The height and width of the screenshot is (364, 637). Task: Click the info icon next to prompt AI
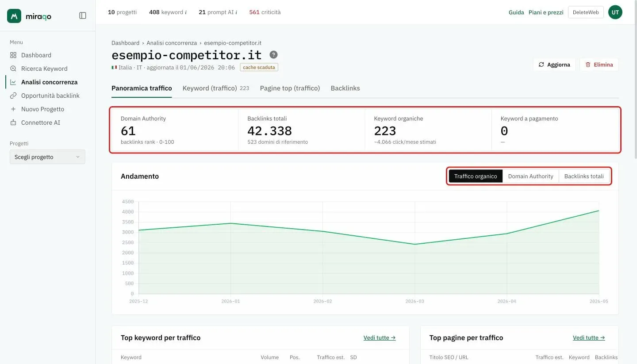pos(236,12)
